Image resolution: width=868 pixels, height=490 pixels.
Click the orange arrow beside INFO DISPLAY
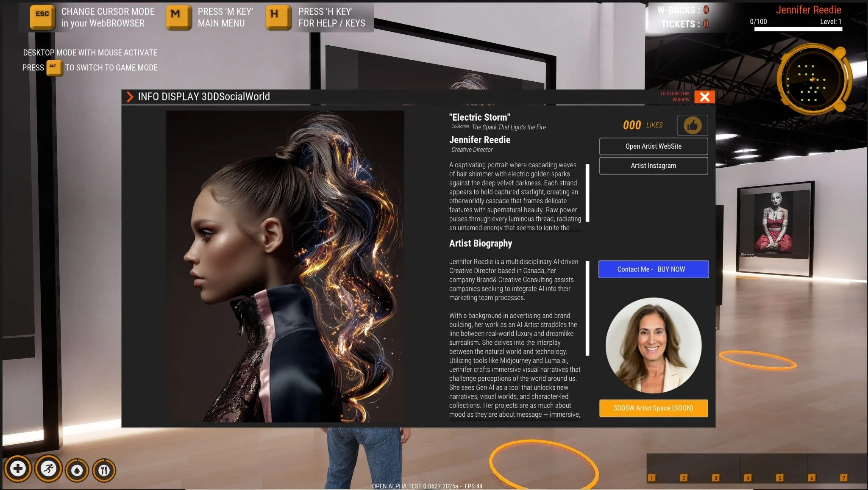tap(130, 97)
